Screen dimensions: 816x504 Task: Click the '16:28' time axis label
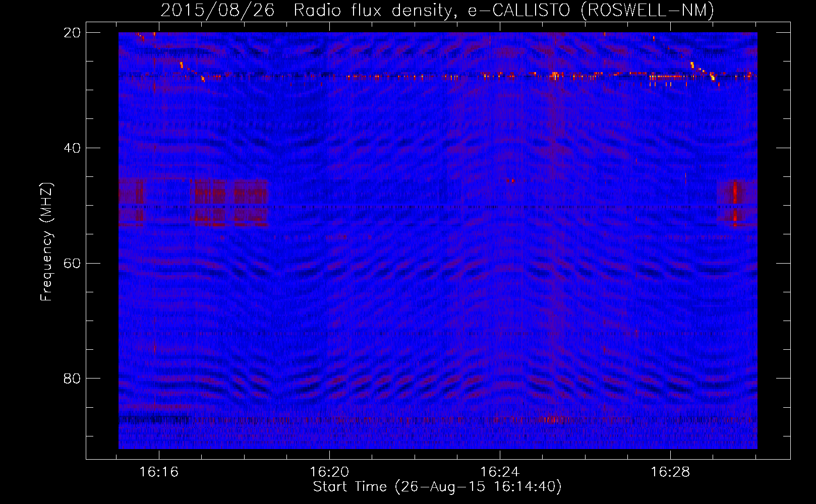pos(670,472)
